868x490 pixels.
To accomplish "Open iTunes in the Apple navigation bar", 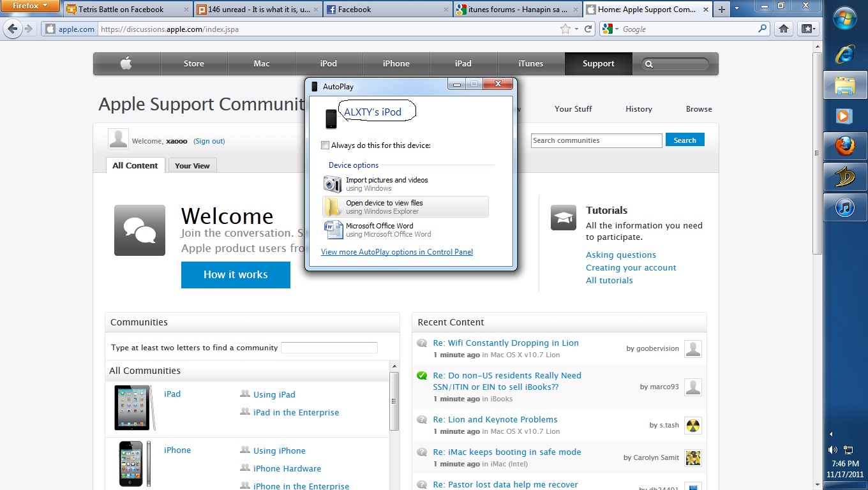I will 531,63.
